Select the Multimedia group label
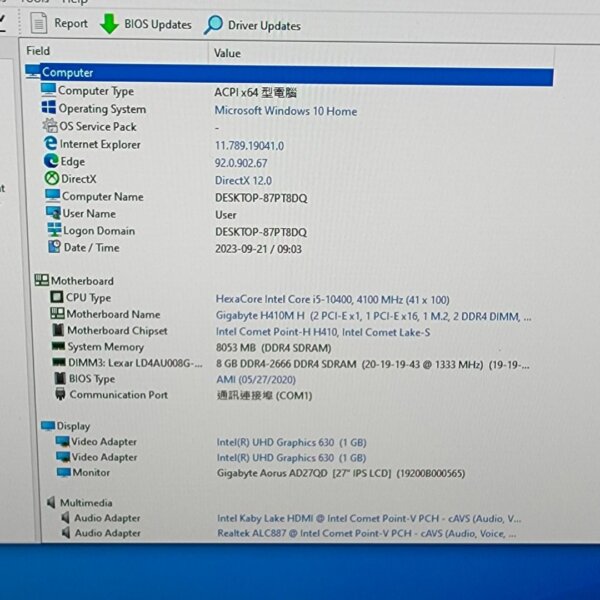Screen dimensions: 600x600 point(86,502)
